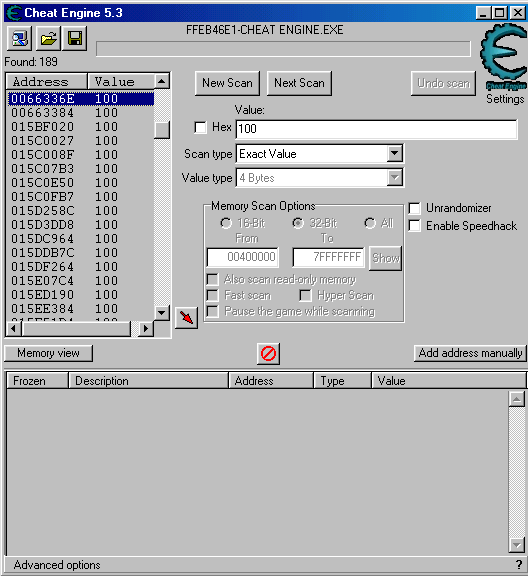
Task: Click Add address manually
Action: [x=470, y=353]
